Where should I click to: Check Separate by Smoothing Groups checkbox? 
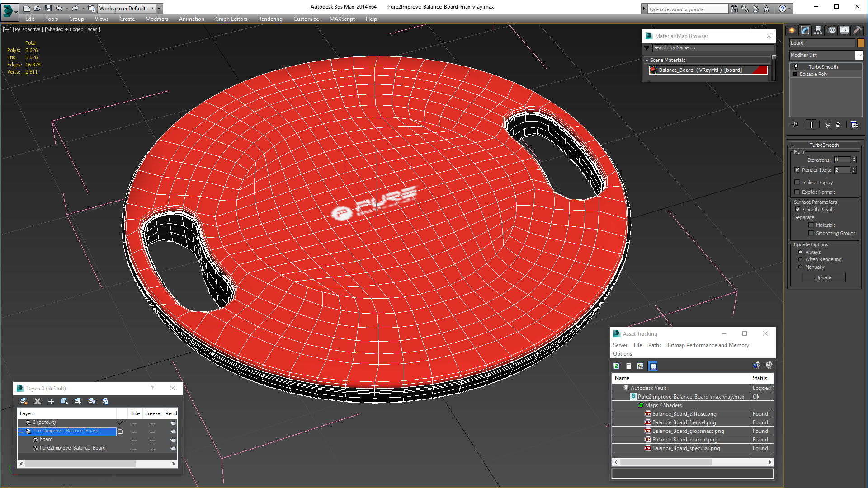[x=811, y=233]
